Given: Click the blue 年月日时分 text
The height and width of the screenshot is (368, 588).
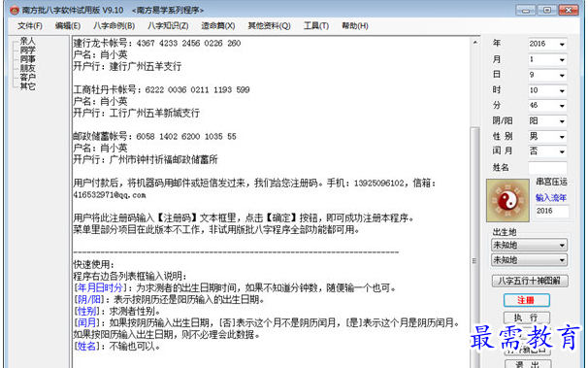Looking at the screenshot, I should [100, 287].
